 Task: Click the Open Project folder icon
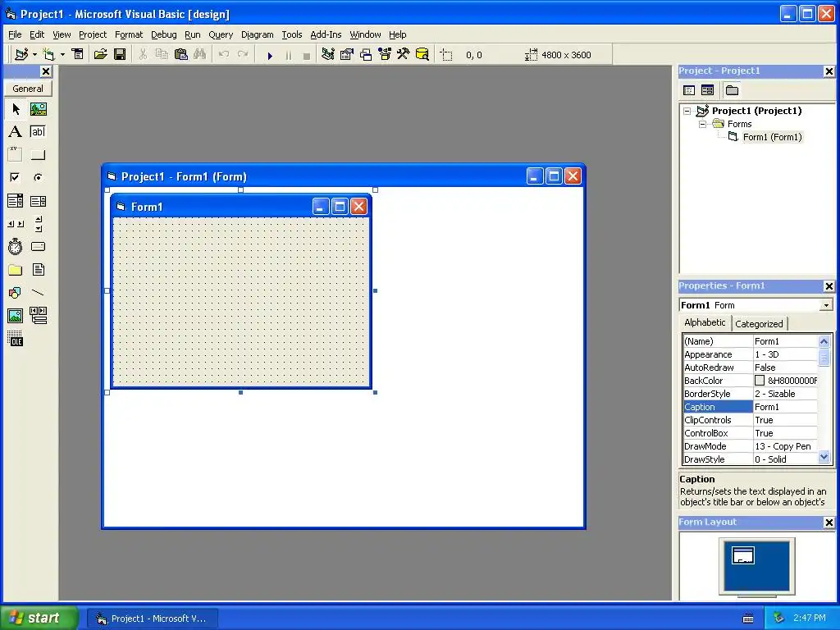[x=101, y=54]
